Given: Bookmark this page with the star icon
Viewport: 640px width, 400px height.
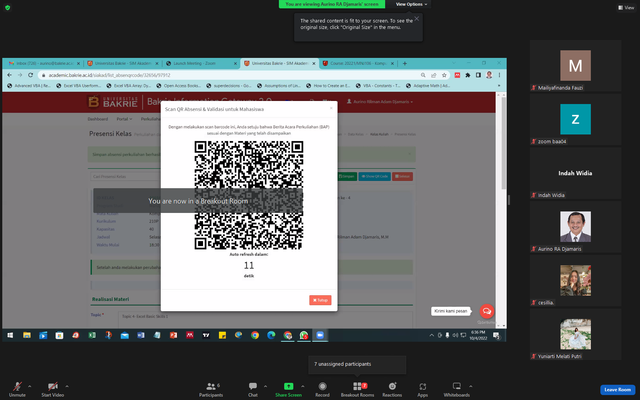Looking at the screenshot, I should 444,75.
